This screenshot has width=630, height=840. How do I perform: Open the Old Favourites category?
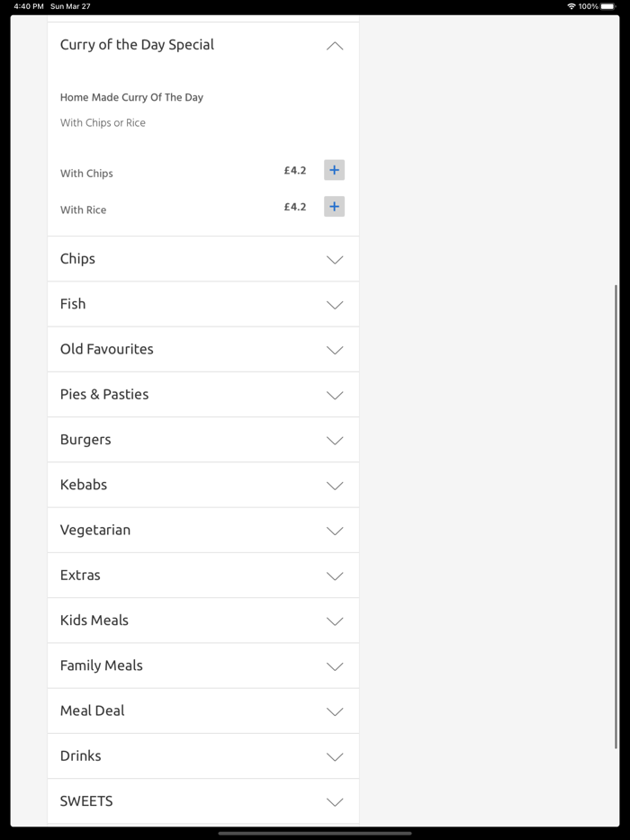pos(107,349)
